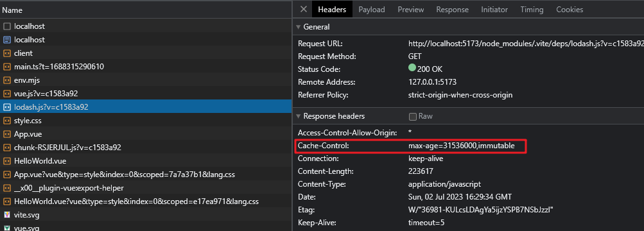Show the Timing tab
This screenshot has height=231, width=644.
click(x=532, y=10)
